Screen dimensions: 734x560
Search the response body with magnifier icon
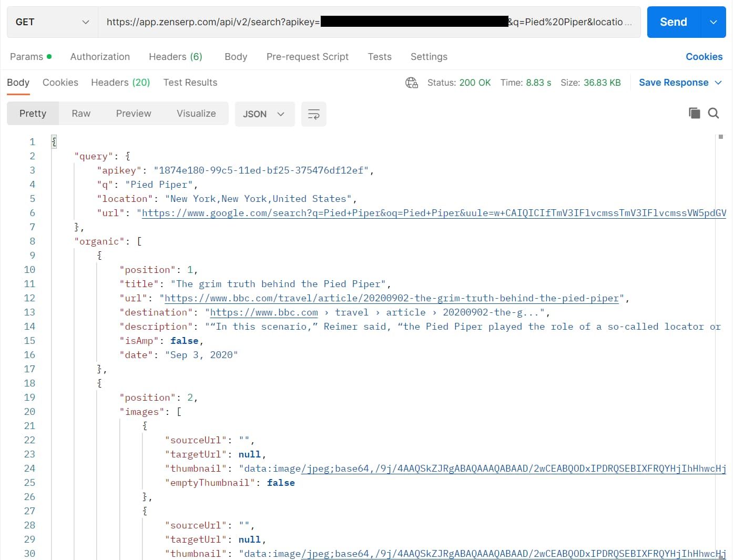click(x=713, y=113)
